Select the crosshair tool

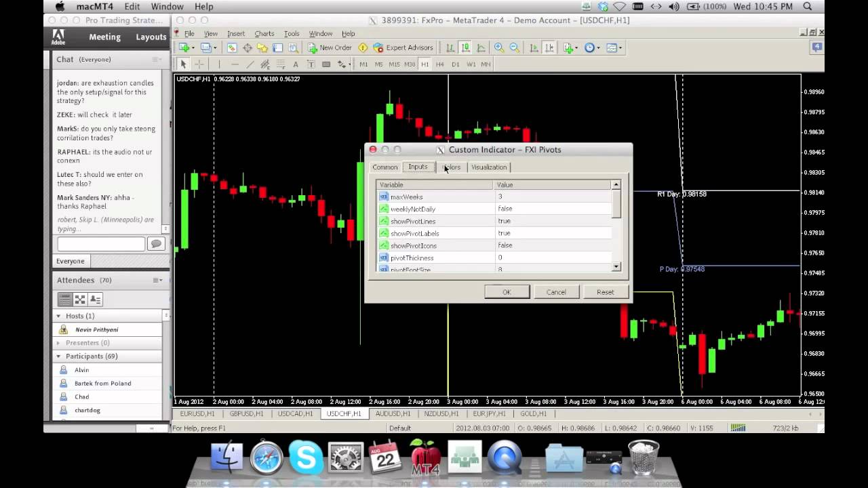tap(199, 64)
